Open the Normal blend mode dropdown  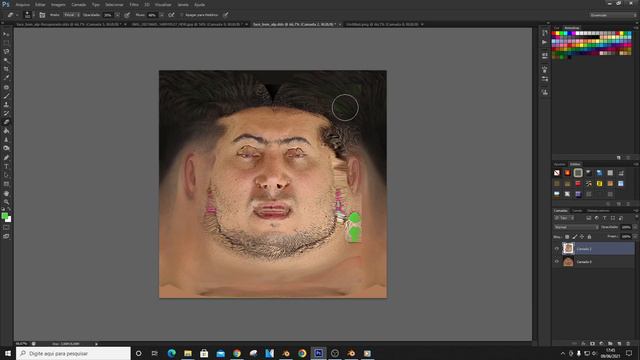(576, 227)
